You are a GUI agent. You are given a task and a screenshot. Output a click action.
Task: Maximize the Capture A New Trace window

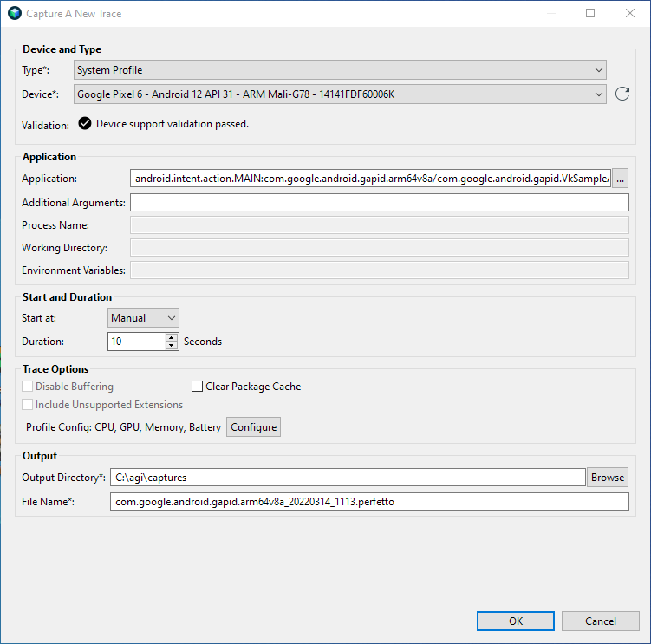click(x=590, y=14)
